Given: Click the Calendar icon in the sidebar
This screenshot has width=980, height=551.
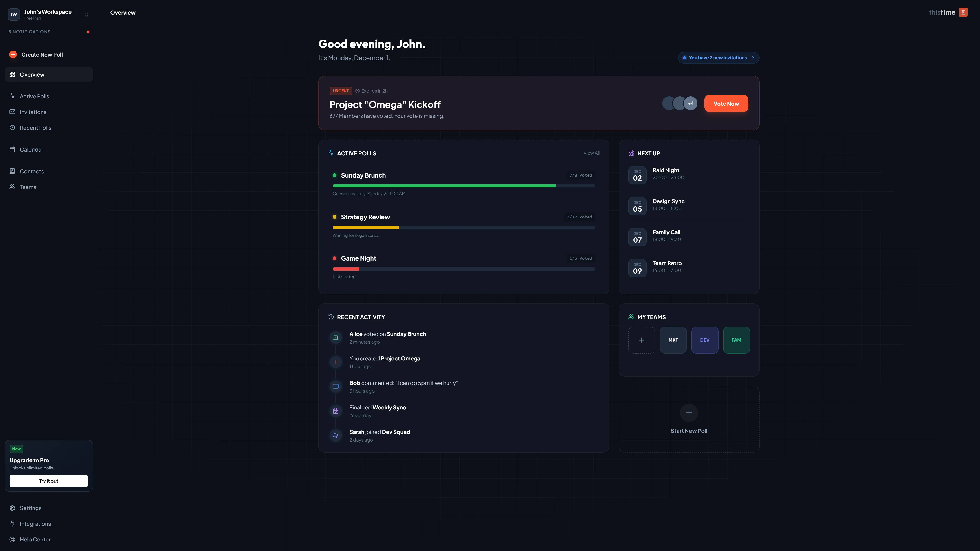Looking at the screenshot, I should click(12, 149).
